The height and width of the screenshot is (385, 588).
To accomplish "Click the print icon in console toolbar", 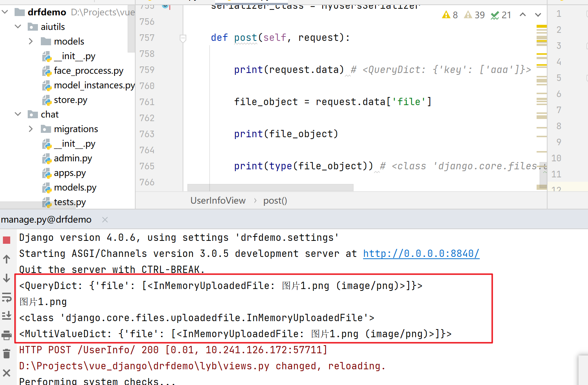I will pos(7,335).
